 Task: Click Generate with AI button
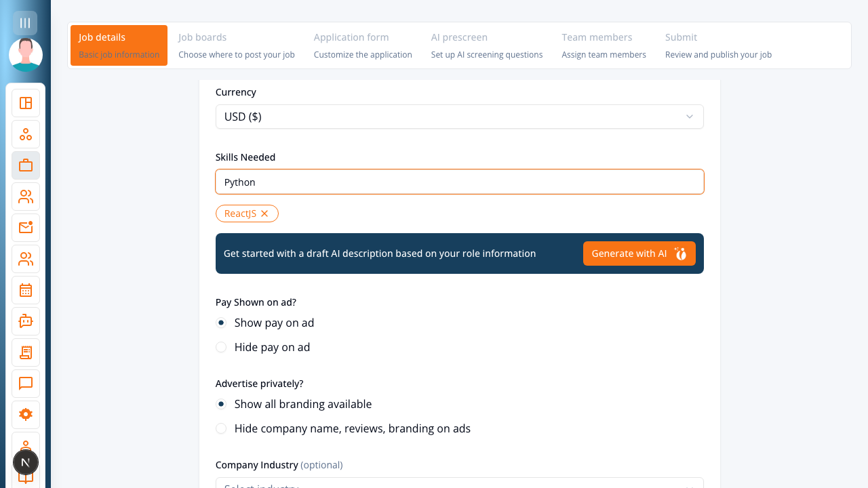click(x=639, y=253)
